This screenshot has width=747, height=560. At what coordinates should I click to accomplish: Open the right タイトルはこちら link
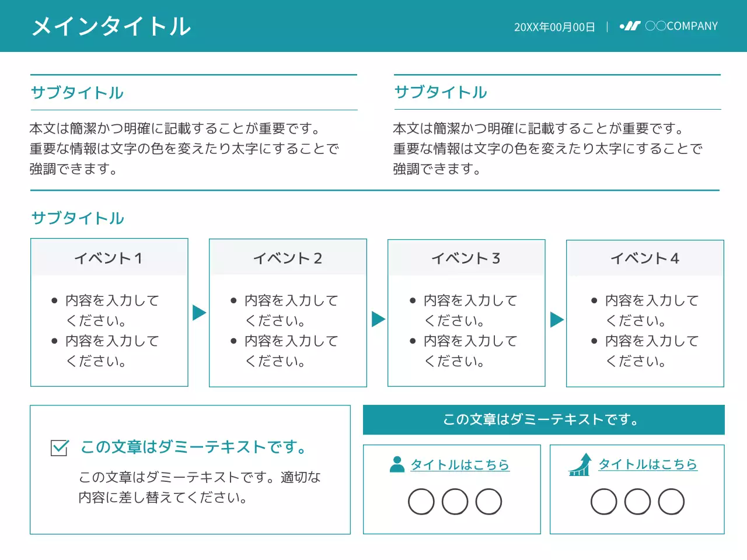[648, 465]
